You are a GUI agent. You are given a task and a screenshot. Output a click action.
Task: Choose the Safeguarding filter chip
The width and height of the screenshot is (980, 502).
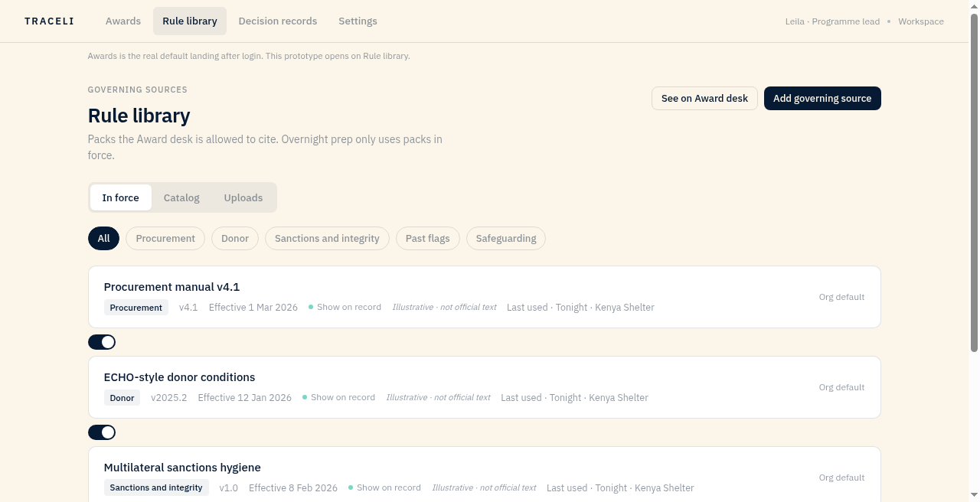506,239
